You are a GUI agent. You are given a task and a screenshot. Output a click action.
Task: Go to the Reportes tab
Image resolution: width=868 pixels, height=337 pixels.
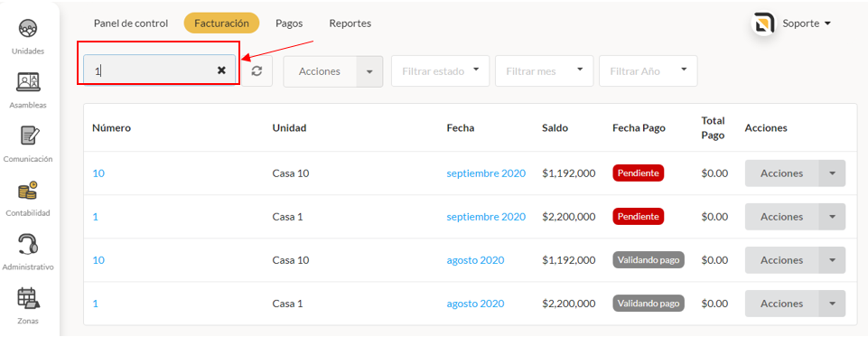[350, 23]
